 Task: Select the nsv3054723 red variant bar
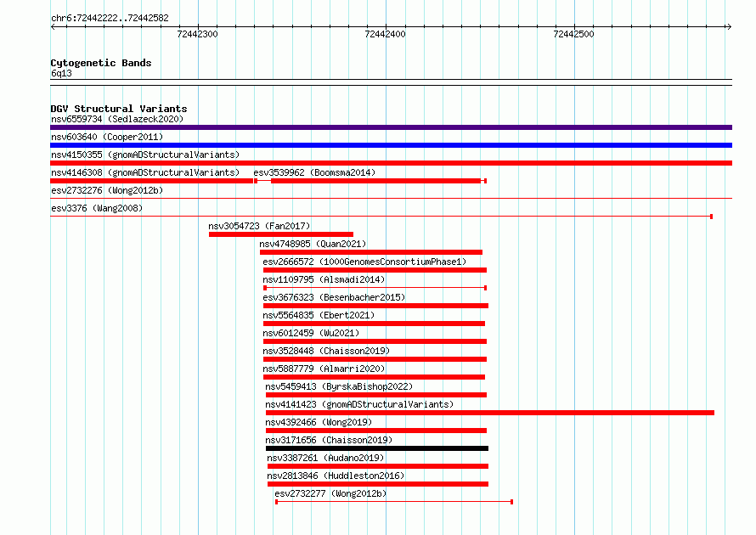[x=281, y=234]
